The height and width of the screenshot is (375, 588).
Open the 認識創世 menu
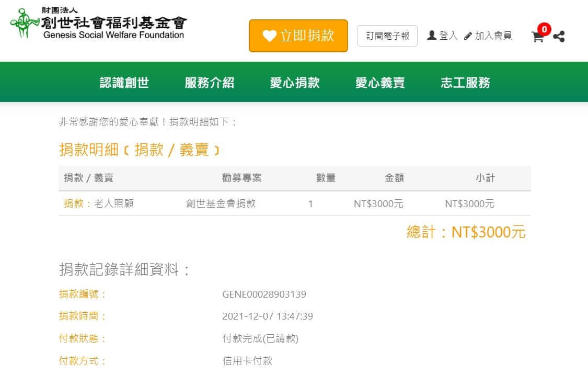124,83
